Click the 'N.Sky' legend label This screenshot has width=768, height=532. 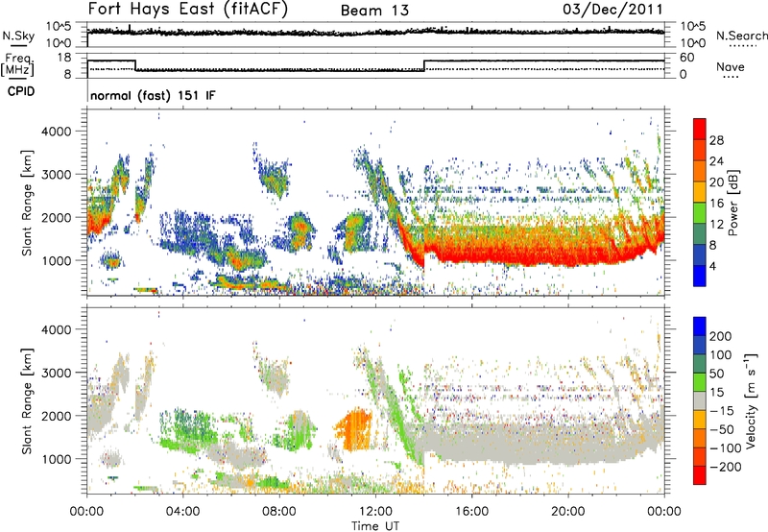[x=18, y=36]
